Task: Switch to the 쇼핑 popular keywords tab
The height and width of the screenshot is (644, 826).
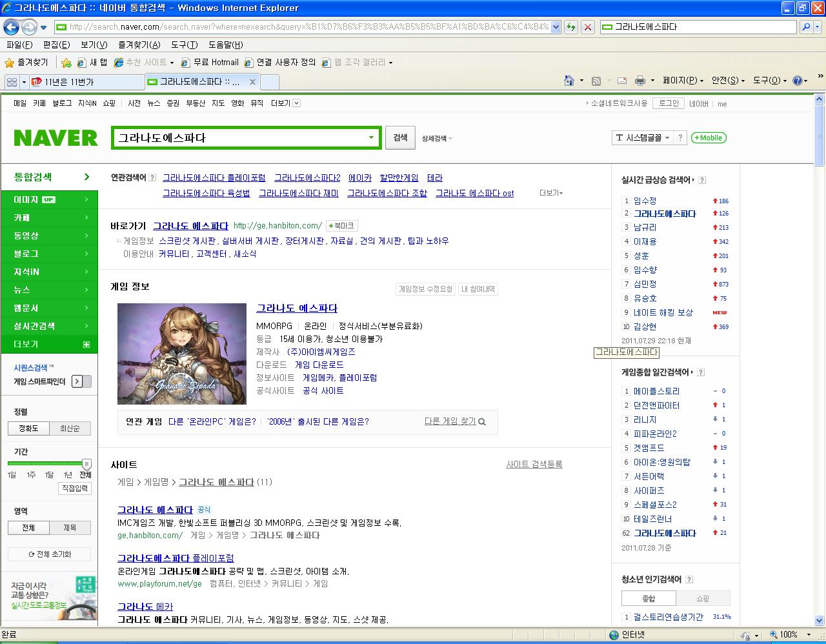Action: click(x=703, y=598)
